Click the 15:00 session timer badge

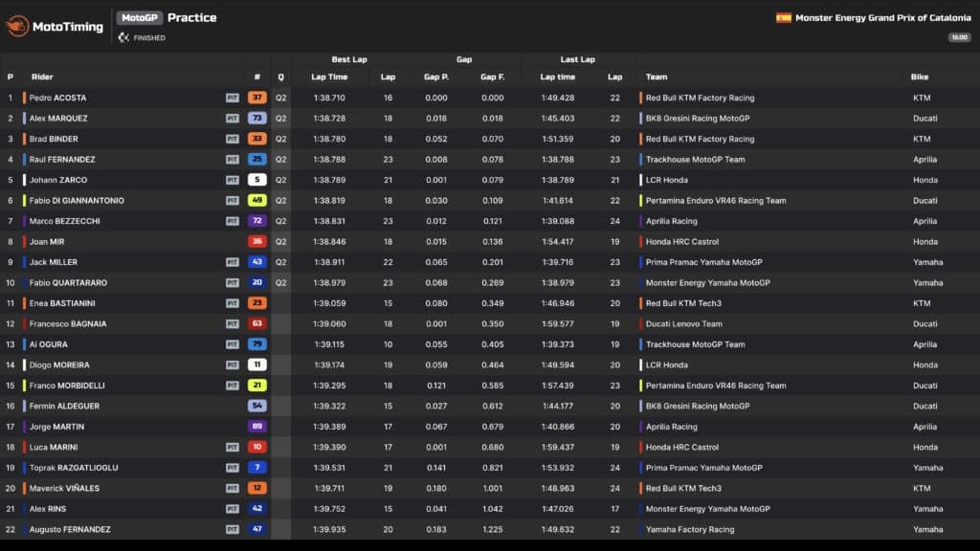[x=959, y=37]
